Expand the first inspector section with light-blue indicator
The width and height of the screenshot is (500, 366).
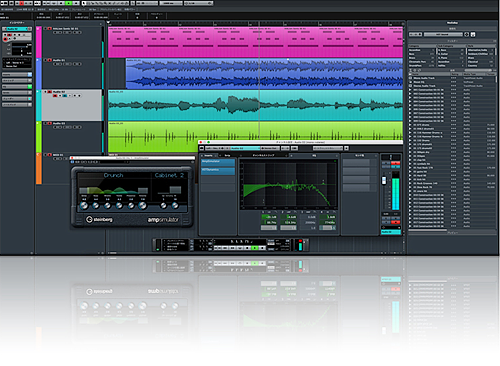coord(17,74)
